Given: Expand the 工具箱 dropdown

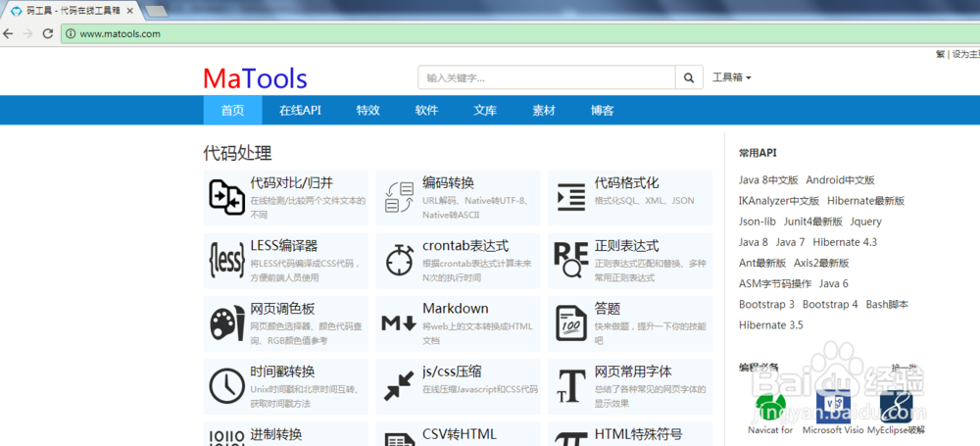Looking at the screenshot, I should click(732, 77).
